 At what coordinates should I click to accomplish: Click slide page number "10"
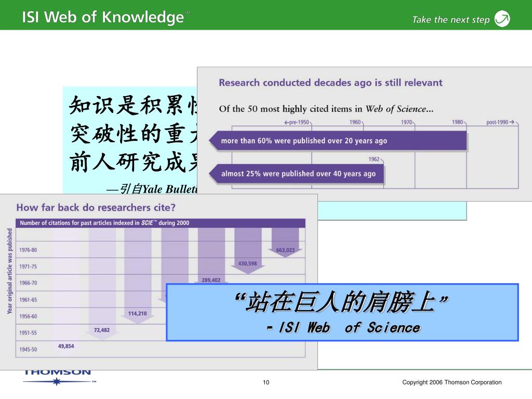click(x=266, y=382)
